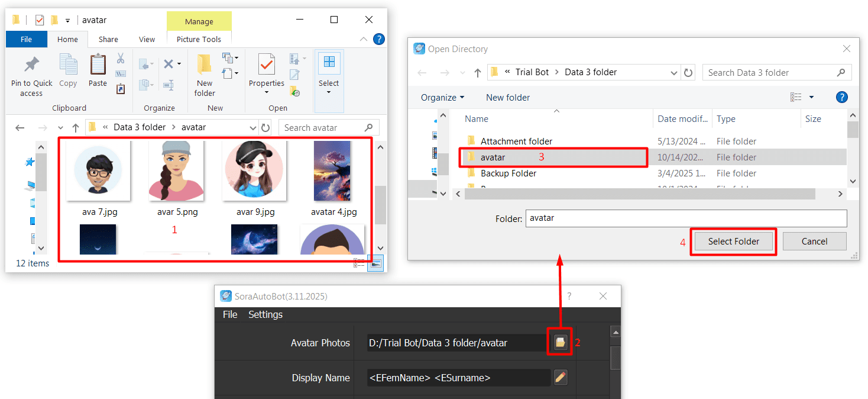868x399 pixels.
Task: Open the Avatar Photos folder picker icon
Action: (559, 342)
